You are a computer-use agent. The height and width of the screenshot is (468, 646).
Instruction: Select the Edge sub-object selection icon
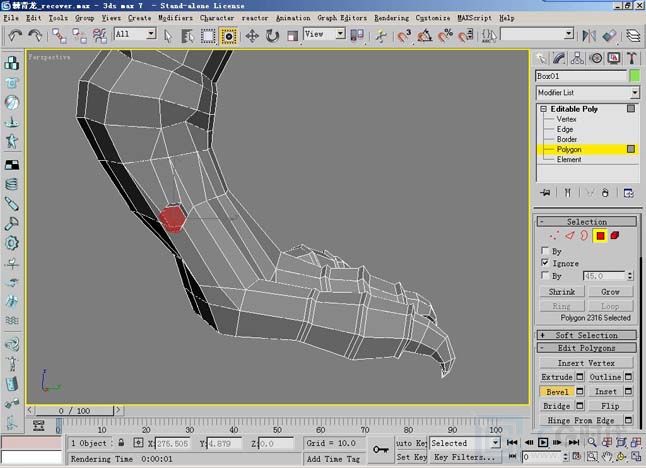point(570,236)
